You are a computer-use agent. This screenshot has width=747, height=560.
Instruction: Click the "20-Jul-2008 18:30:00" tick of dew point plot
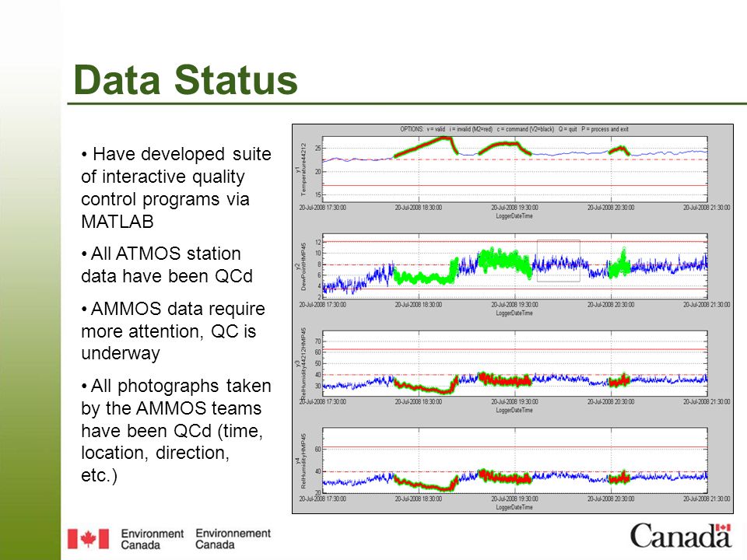point(419,305)
